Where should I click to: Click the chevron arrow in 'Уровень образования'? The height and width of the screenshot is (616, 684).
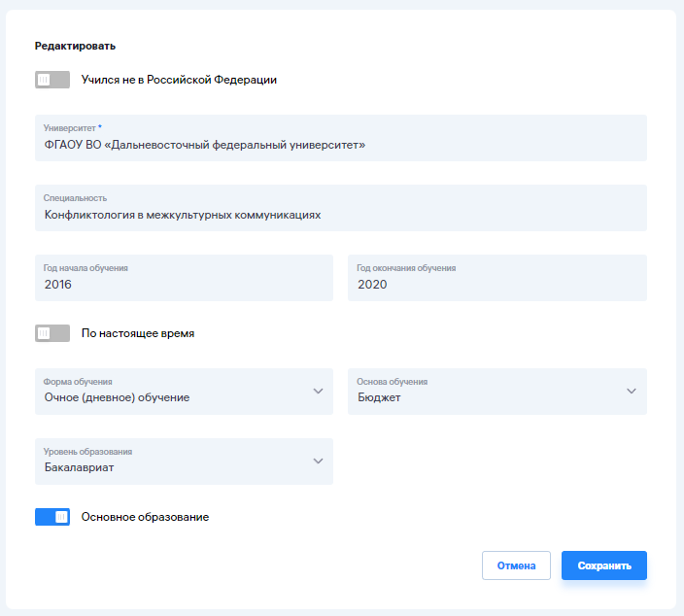pos(318,462)
